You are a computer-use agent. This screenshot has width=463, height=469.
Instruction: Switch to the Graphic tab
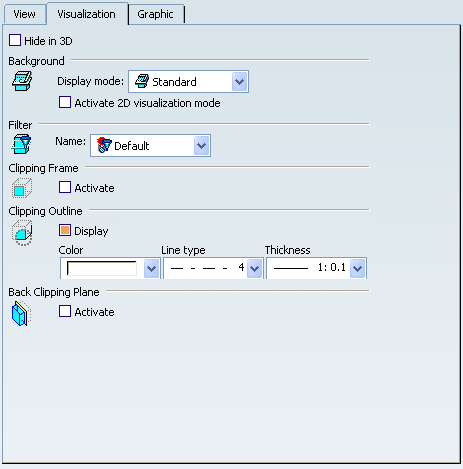155,14
